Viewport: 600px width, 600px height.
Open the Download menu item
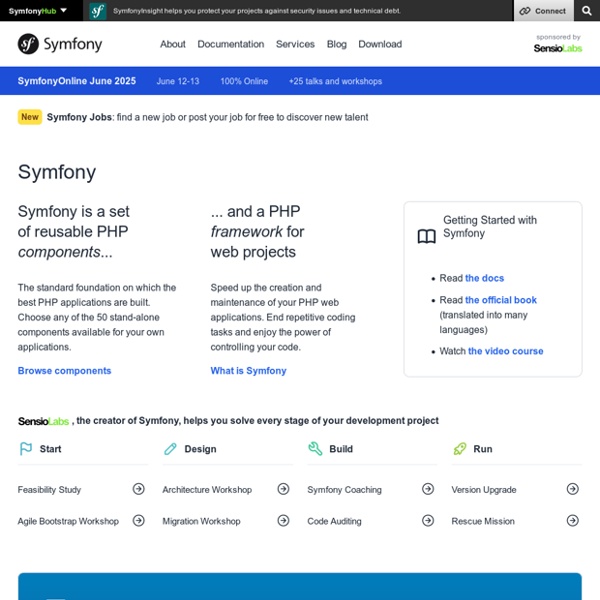pos(380,44)
